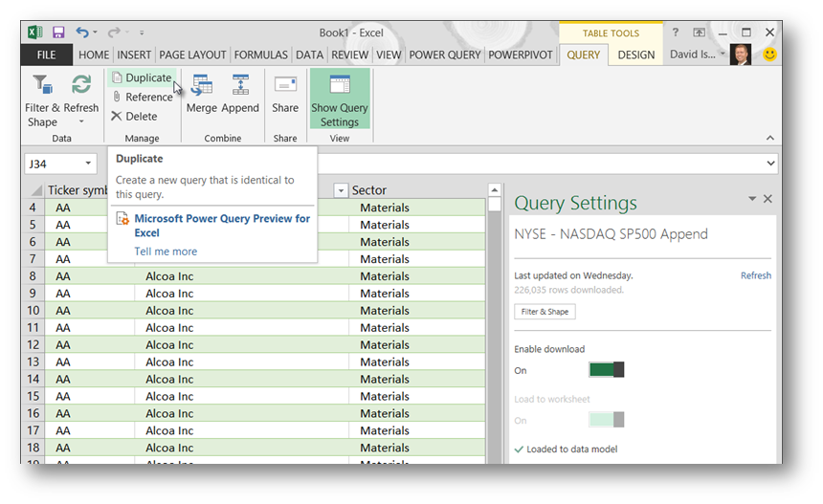Select all cells with the corner triangle
This screenshot has width=823, height=504.
click(36, 190)
